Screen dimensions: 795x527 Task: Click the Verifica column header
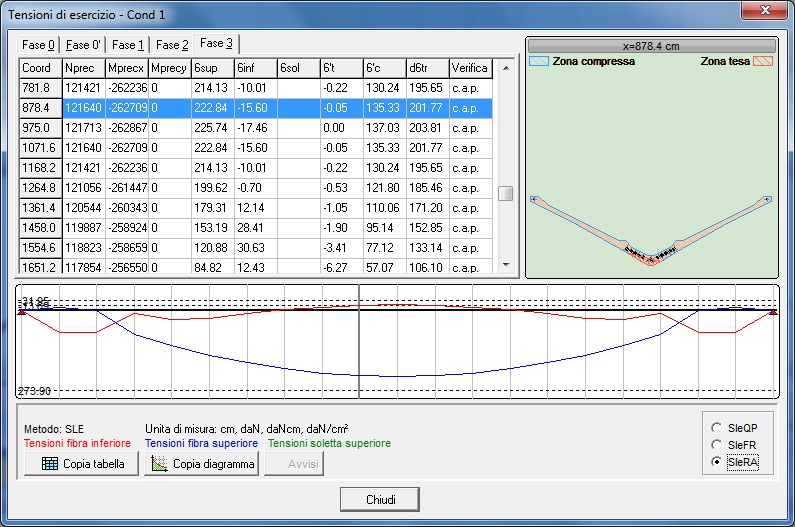470,68
